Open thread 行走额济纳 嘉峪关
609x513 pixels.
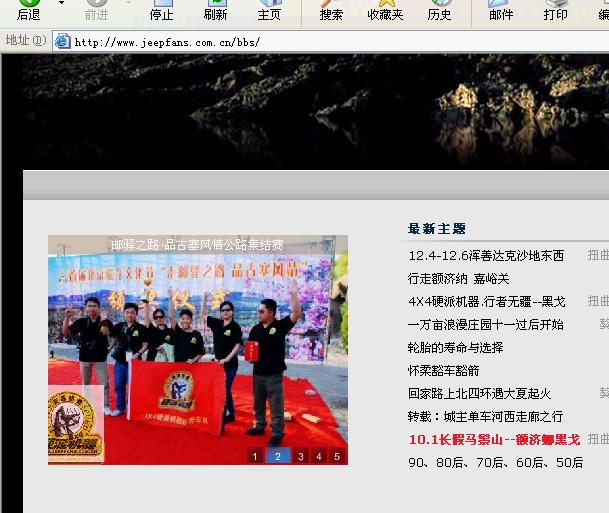[458, 279]
